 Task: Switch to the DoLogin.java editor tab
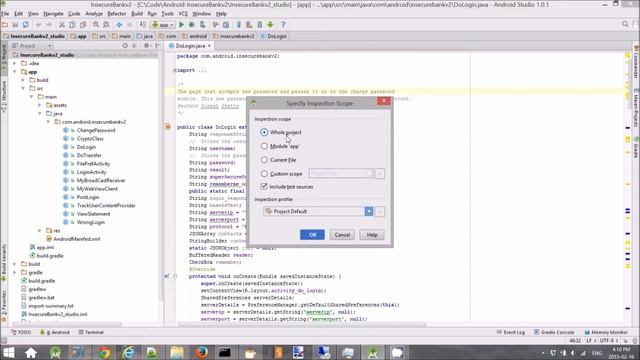tap(190, 46)
